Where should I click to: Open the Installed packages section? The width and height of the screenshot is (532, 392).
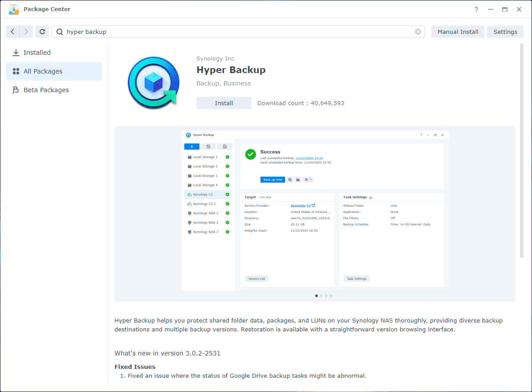(37, 53)
